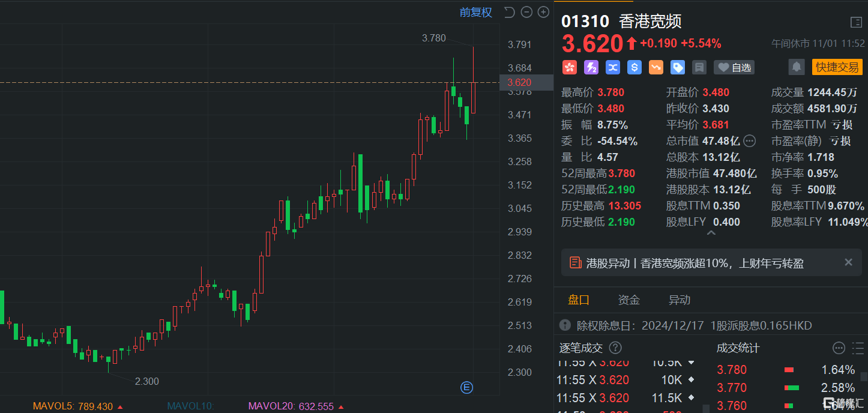Open the gray notes icon
868x413 pixels.
tap(699, 67)
